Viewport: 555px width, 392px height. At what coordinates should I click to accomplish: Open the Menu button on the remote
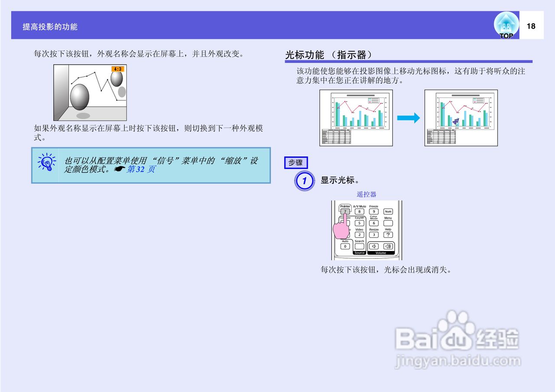click(388, 222)
